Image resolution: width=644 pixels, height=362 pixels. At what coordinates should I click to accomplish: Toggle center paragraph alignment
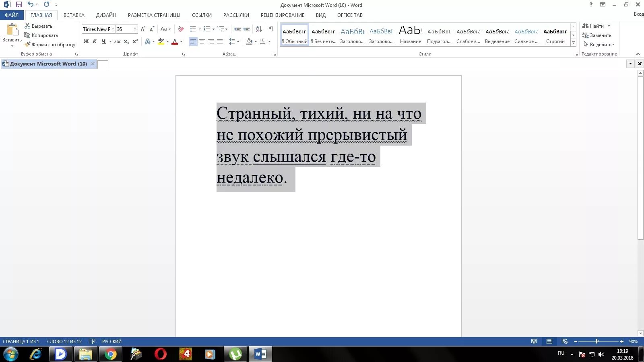tap(202, 41)
